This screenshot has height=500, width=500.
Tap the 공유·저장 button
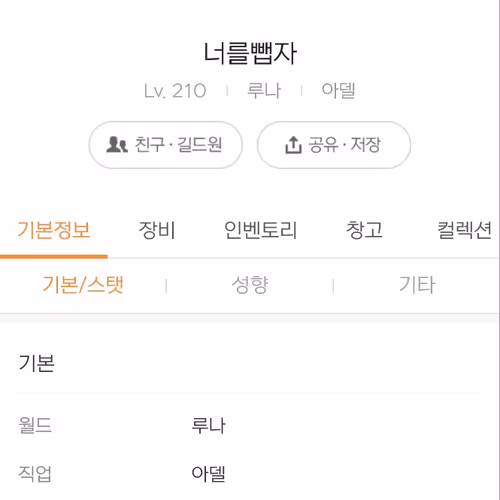[x=334, y=145]
